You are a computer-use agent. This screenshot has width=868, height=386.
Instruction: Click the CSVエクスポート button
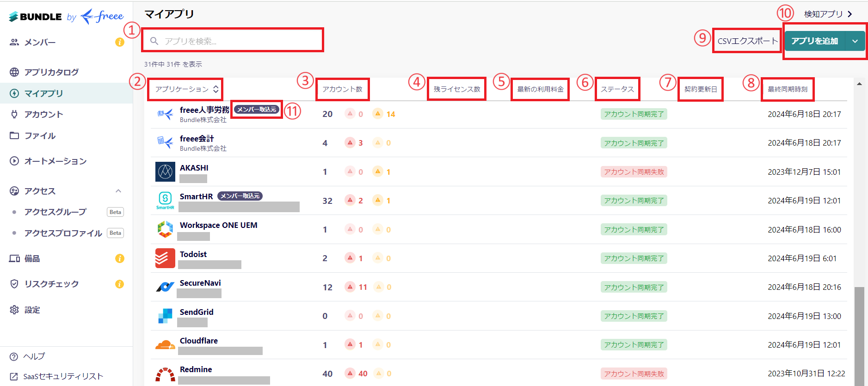(747, 41)
